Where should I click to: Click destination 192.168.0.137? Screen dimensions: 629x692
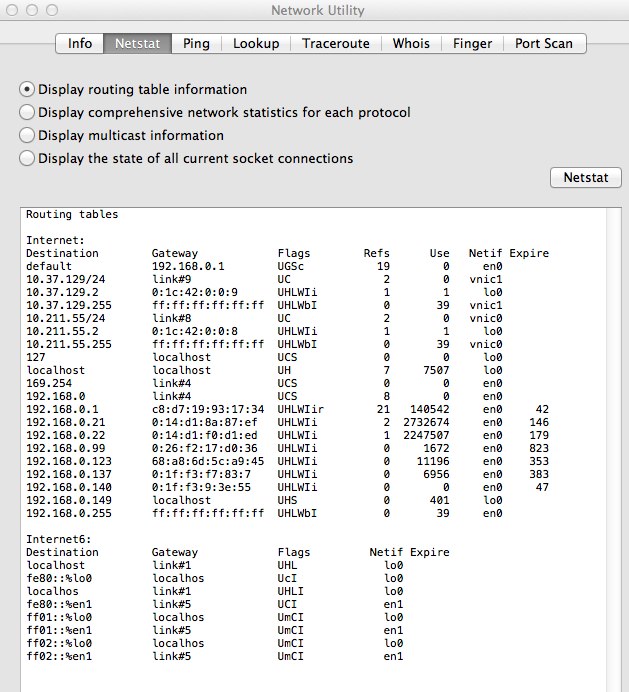click(69, 474)
